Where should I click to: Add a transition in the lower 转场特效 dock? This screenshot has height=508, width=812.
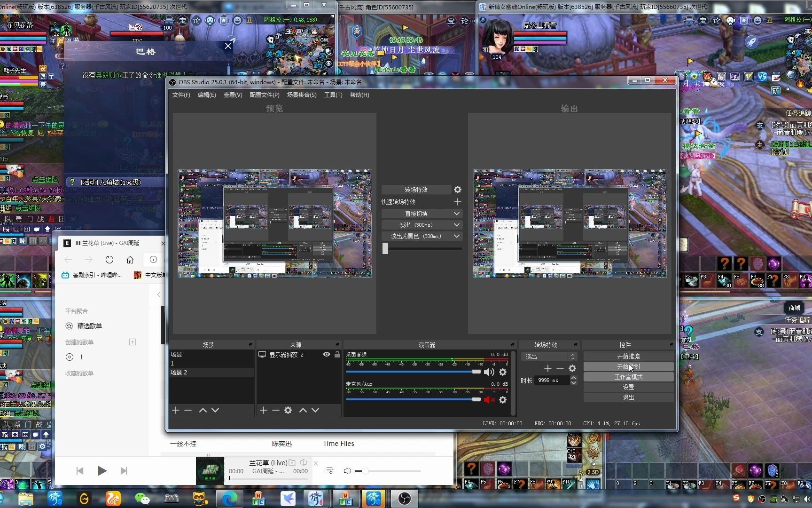pos(548,368)
